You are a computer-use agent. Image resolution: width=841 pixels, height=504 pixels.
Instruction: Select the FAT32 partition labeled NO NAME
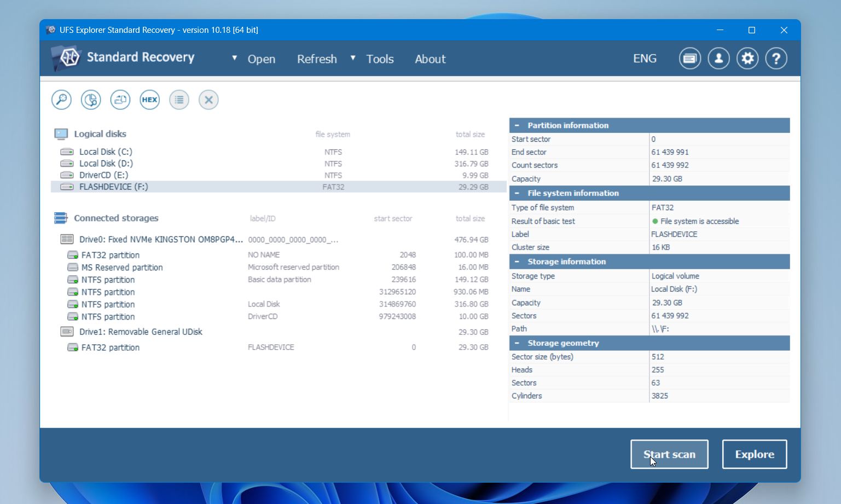coord(279,255)
